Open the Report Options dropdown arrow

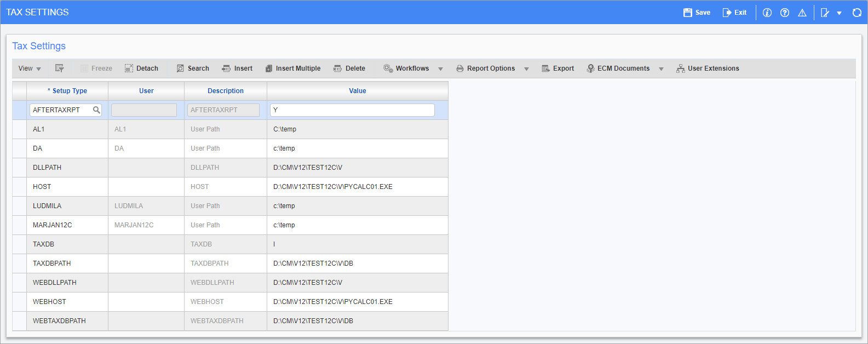pyautogui.click(x=526, y=69)
